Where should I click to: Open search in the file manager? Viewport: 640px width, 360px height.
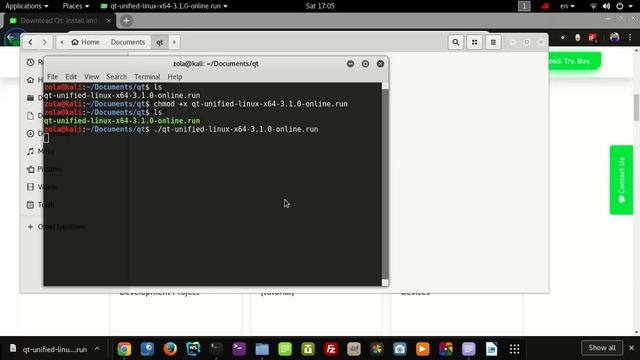(456, 42)
